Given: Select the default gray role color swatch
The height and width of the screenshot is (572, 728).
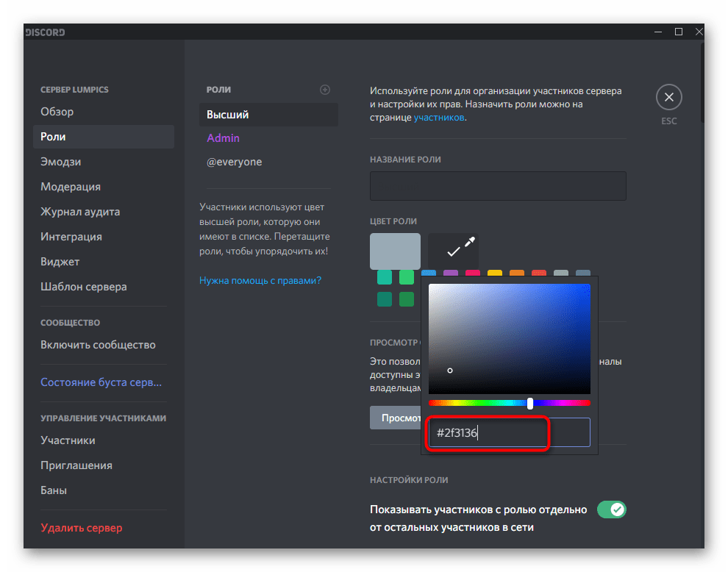Looking at the screenshot, I should 395,251.
